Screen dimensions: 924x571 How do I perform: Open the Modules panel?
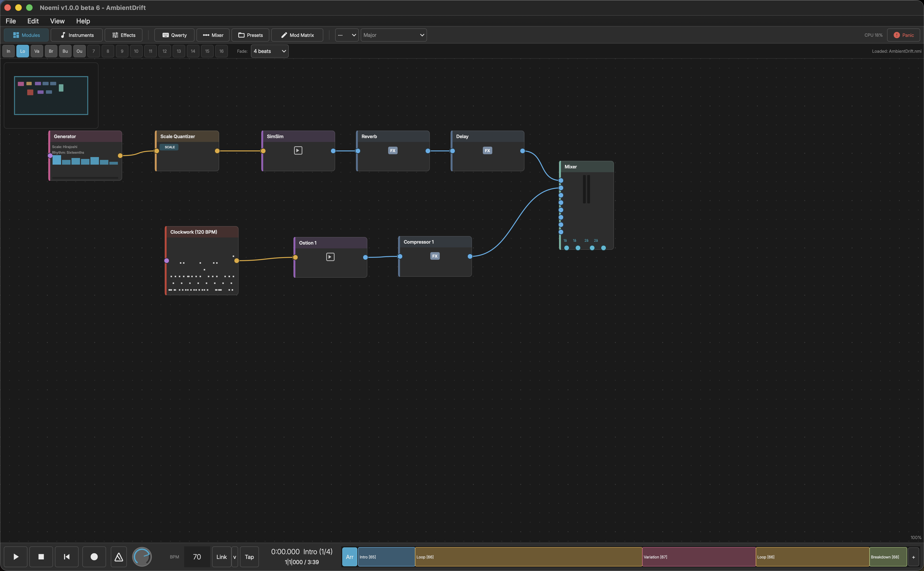click(x=26, y=35)
